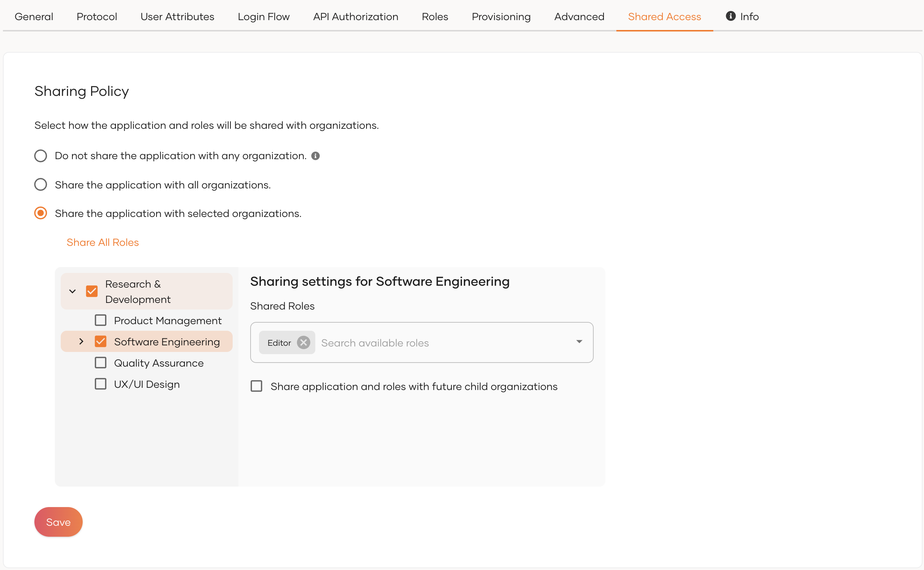Select 'Do not share the application' radio button

pos(41,156)
